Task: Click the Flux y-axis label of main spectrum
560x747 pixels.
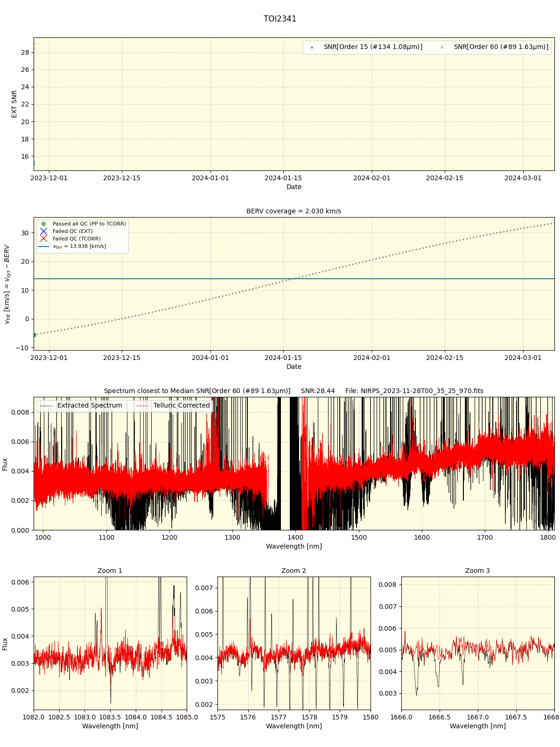Action: point(5,464)
